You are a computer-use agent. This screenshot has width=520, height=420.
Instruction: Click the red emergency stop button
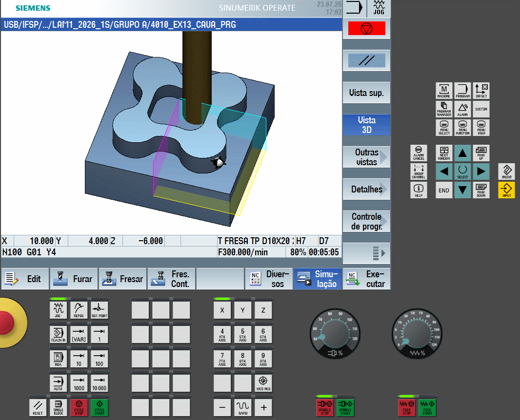pos(7,323)
